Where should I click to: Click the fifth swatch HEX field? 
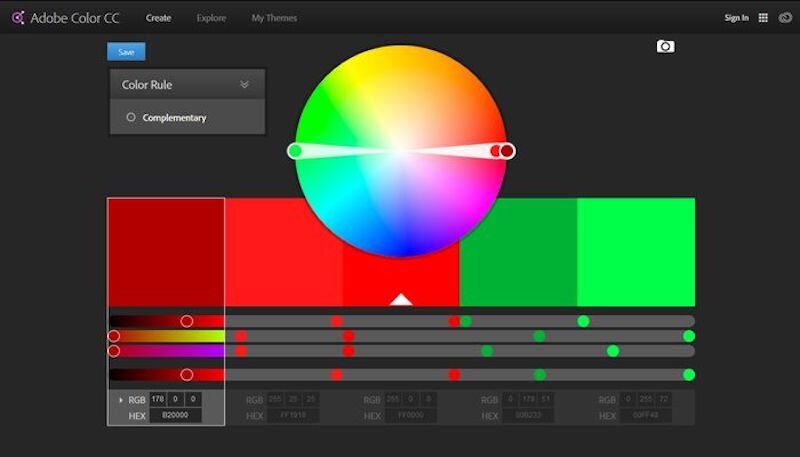[x=646, y=415]
